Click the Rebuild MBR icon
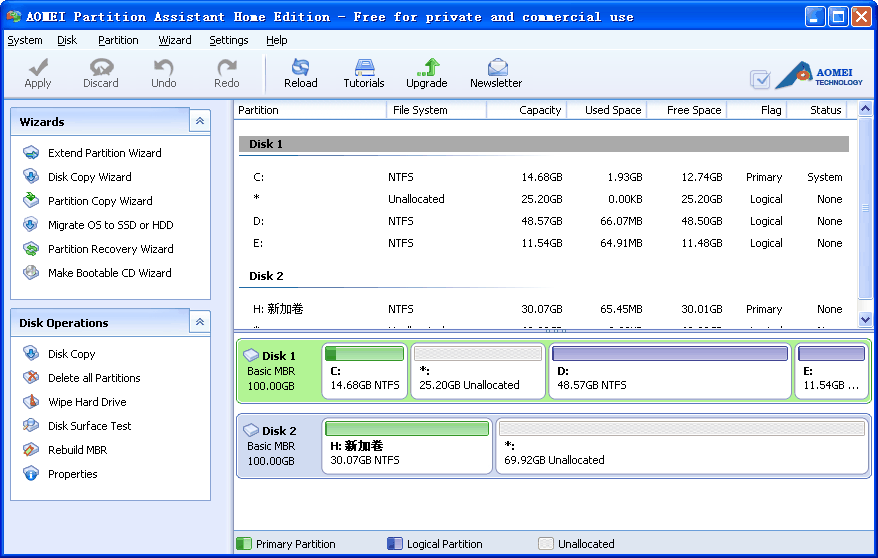 [x=31, y=450]
